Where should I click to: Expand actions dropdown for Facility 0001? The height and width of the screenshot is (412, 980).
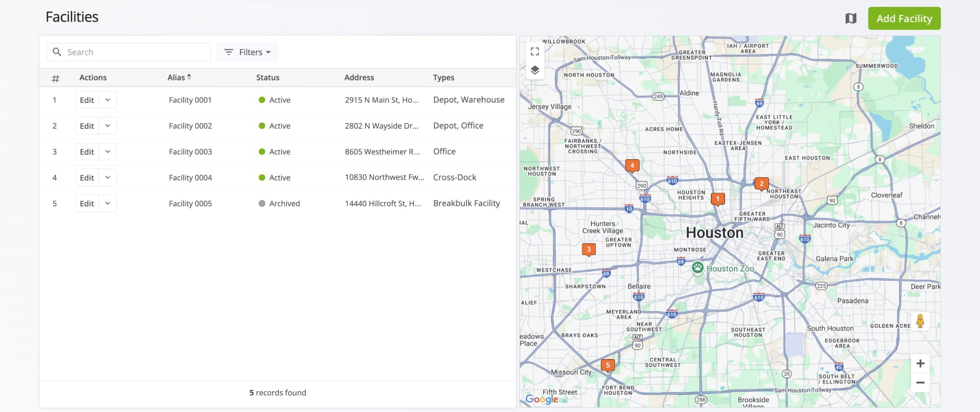coord(108,100)
